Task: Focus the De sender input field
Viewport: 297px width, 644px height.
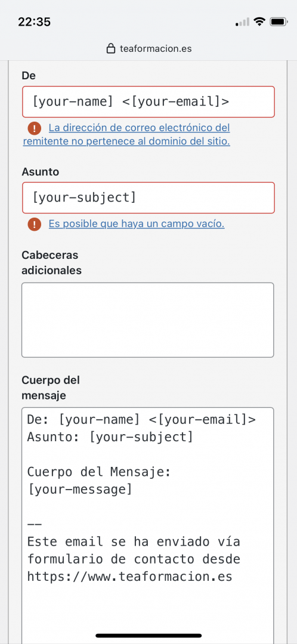Action: 148,101
